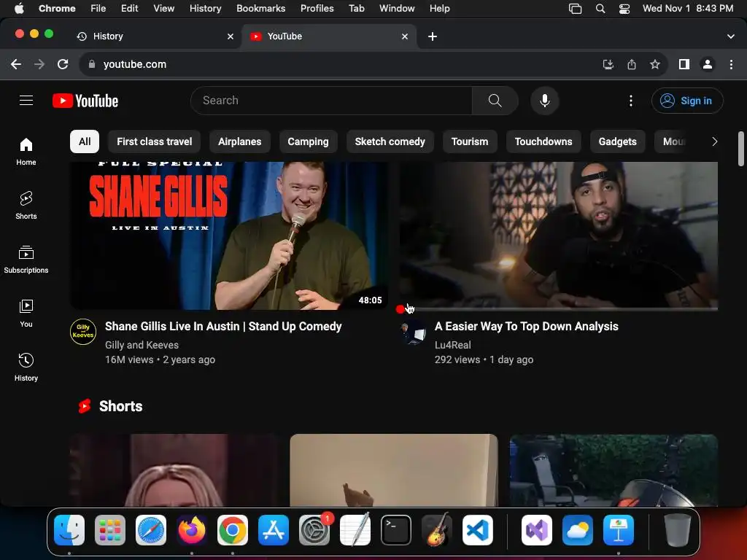747x560 pixels.
Task: Open YouTube settings three-dot menu
Action: [631, 101]
